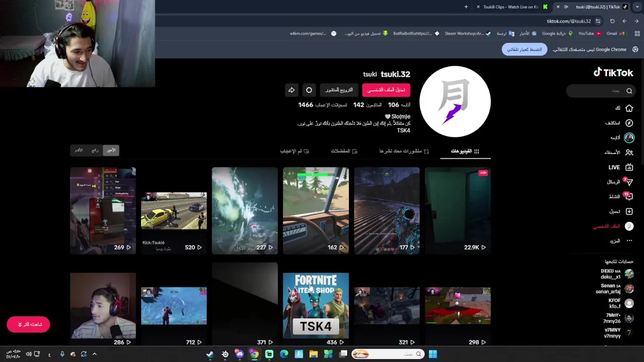The image size is (644, 362).
Task: Click the red watch-again pill button
Action: point(28,324)
